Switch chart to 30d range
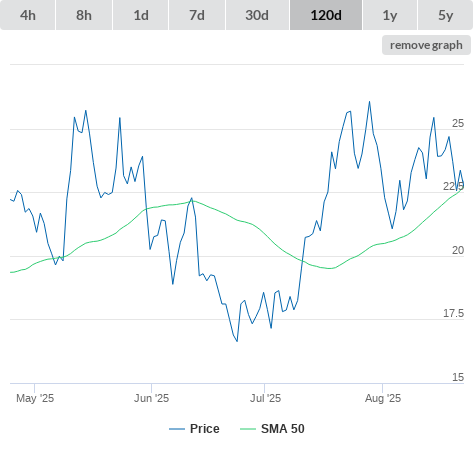Viewport: 474px width, 455px height. click(257, 15)
